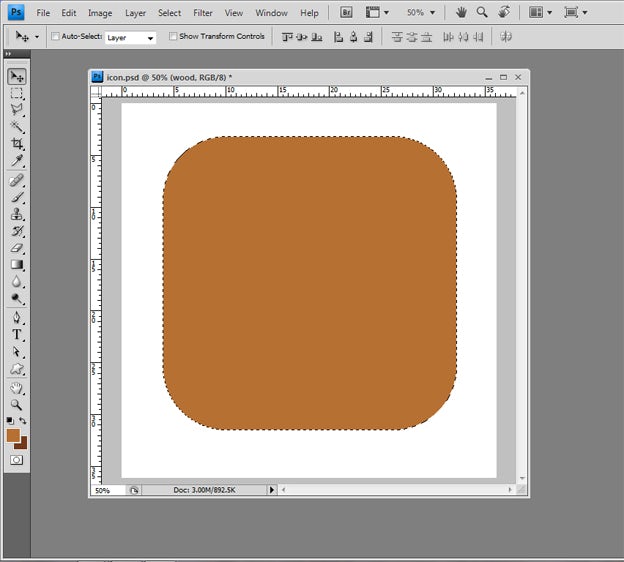Viewport: 624px width, 562px height.
Task: Pick the Brush tool
Action: coord(17,197)
